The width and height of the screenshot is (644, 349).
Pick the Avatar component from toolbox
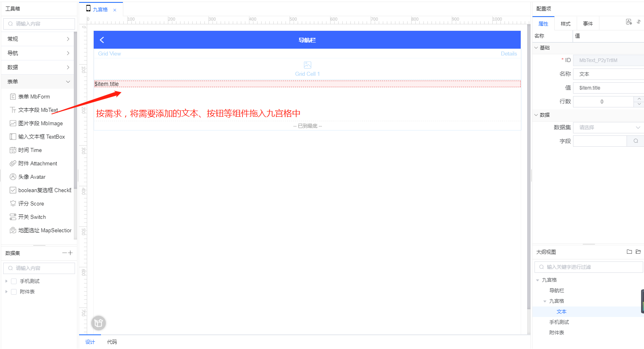click(x=32, y=177)
